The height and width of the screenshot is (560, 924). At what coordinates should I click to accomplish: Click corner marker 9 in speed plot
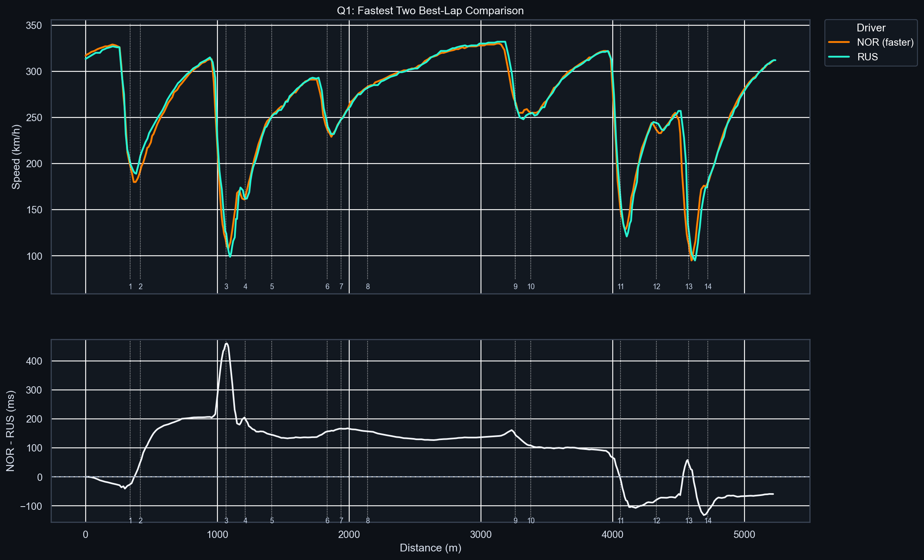[515, 287]
